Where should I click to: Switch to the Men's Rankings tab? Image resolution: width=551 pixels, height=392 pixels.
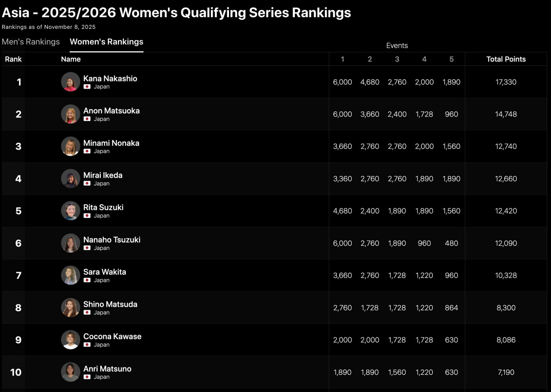[x=31, y=42]
